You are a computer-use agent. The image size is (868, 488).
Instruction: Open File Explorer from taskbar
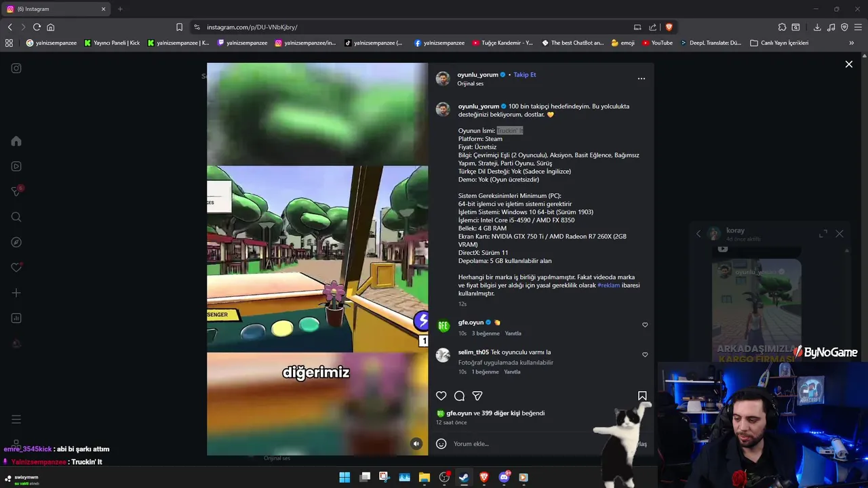tap(425, 477)
